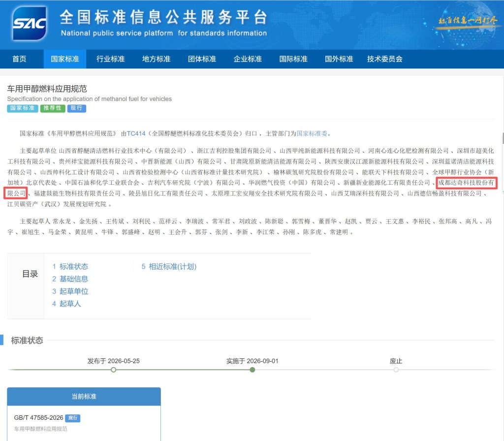This screenshot has width=504, height=441.
Task: Open the 团体标准 navigation tab
Action: pyautogui.click(x=202, y=59)
